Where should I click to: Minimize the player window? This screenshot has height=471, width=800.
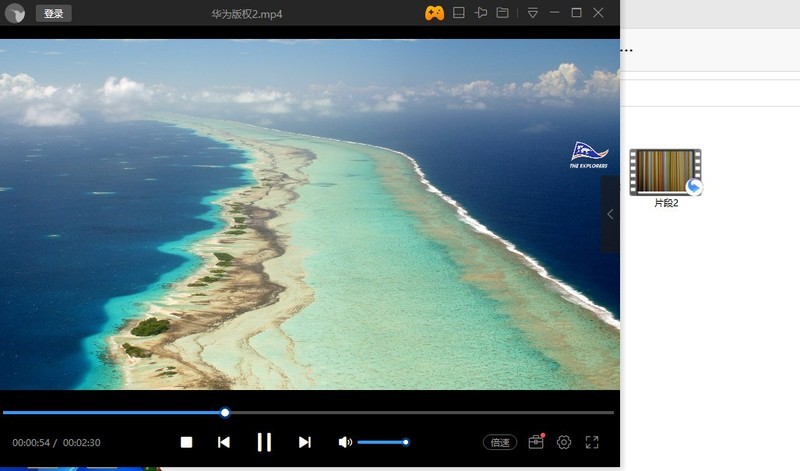555,13
